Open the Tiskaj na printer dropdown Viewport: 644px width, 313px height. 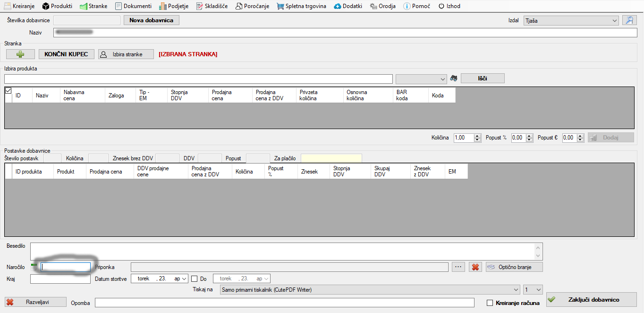[515, 290]
